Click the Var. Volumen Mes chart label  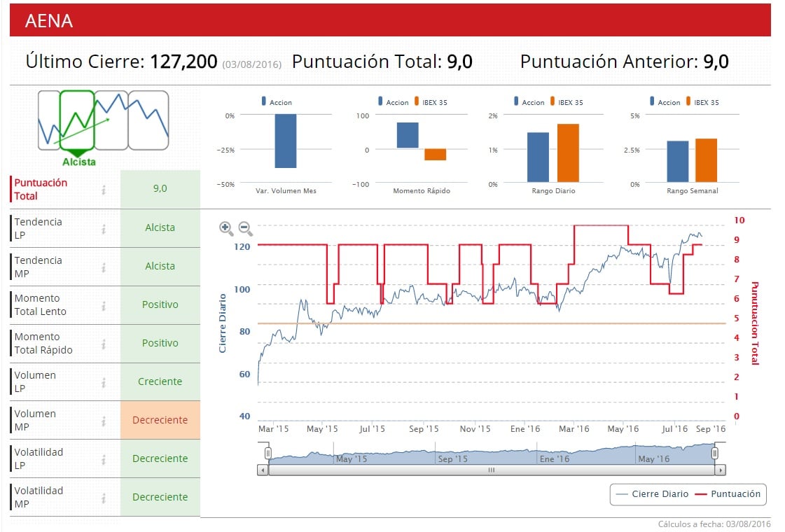[x=286, y=190]
